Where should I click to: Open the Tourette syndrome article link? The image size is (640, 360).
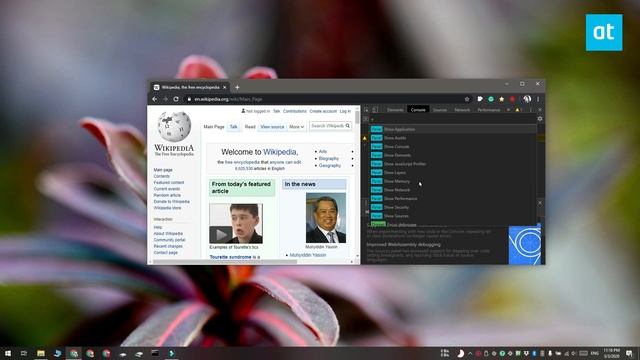(x=230, y=257)
